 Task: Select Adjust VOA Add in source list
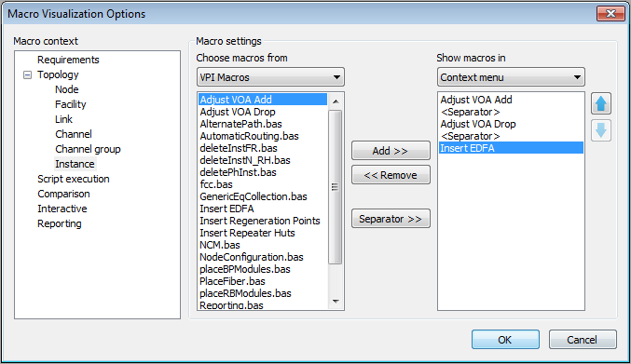point(263,100)
